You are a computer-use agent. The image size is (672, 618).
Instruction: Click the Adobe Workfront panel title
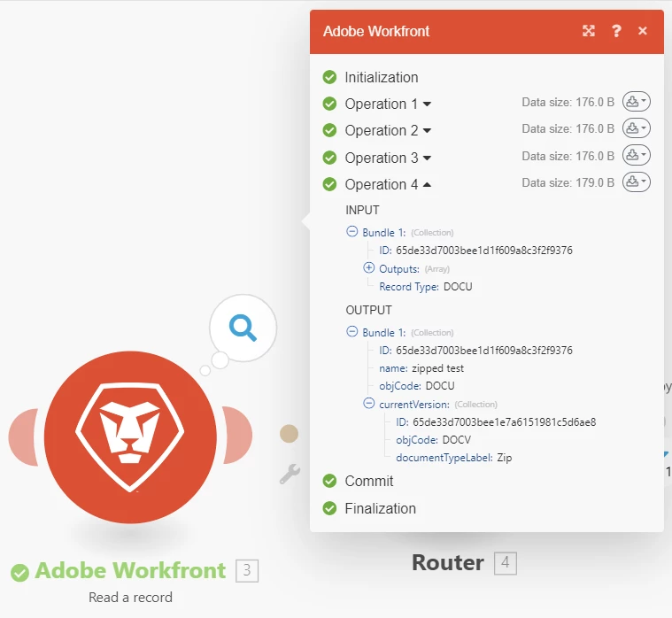tap(376, 31)
